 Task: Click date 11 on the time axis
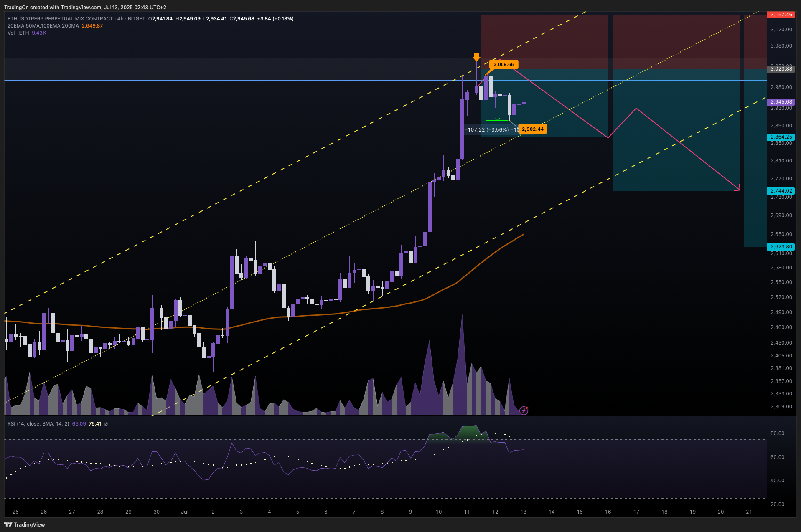click(467, 512)
